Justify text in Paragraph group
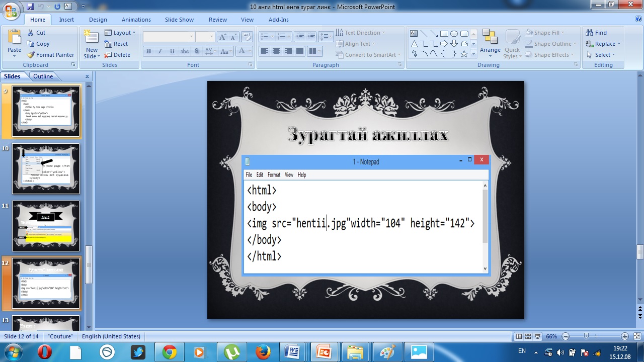This screenshot has height=362, width=644. [300, 51]
